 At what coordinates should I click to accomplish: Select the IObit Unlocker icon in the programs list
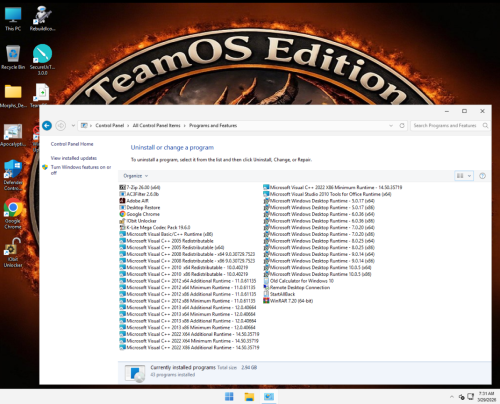[122, 221]
